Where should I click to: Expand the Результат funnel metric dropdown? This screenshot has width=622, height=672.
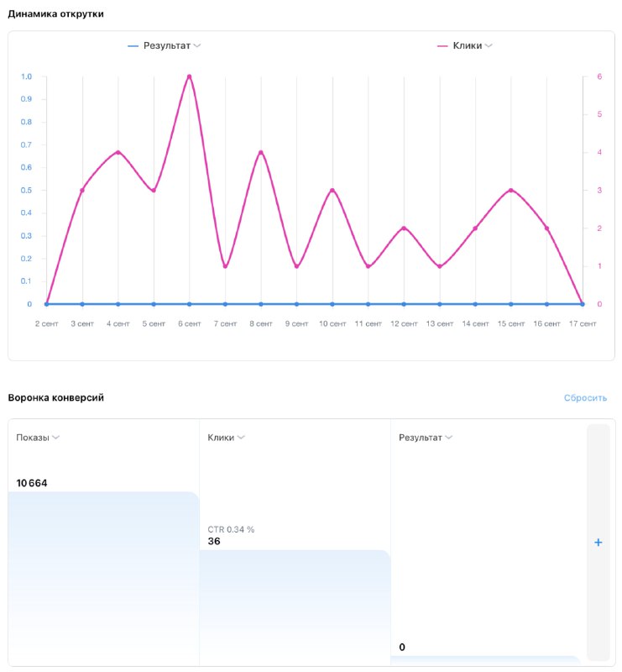click(x=449, y=438)
